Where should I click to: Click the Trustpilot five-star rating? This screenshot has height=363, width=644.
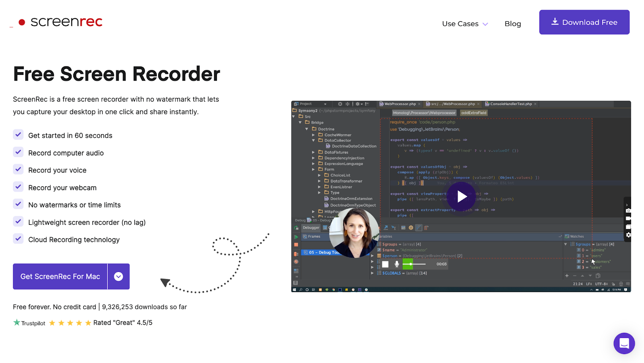coord(70,323)
